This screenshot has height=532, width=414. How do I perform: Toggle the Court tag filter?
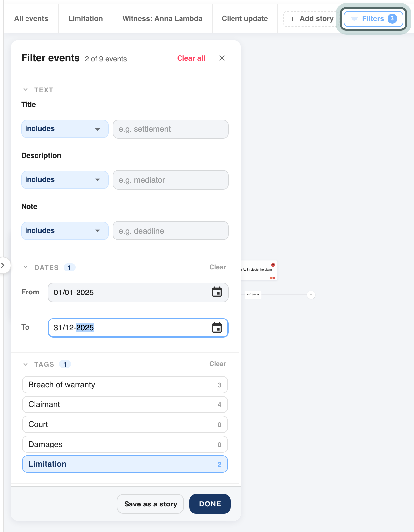click(125, 424)
